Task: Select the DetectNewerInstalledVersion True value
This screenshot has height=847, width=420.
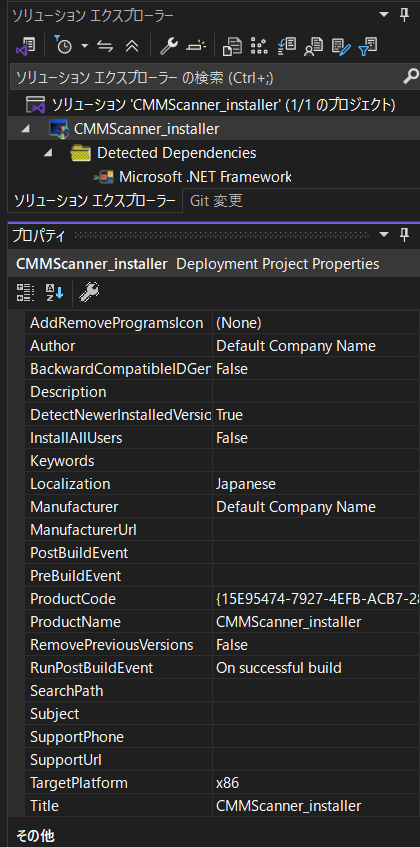Action: tap(229, 415)
